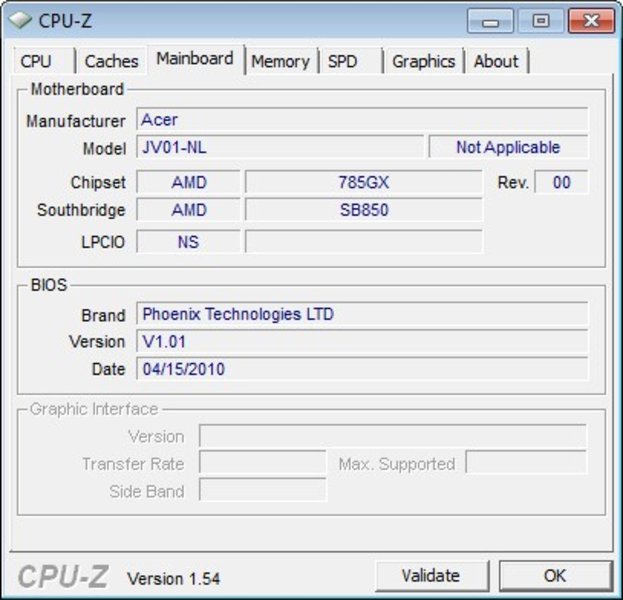The image size is (623, 600).
Task: Click the BIOS Brand label
Action: click(103, 315)
